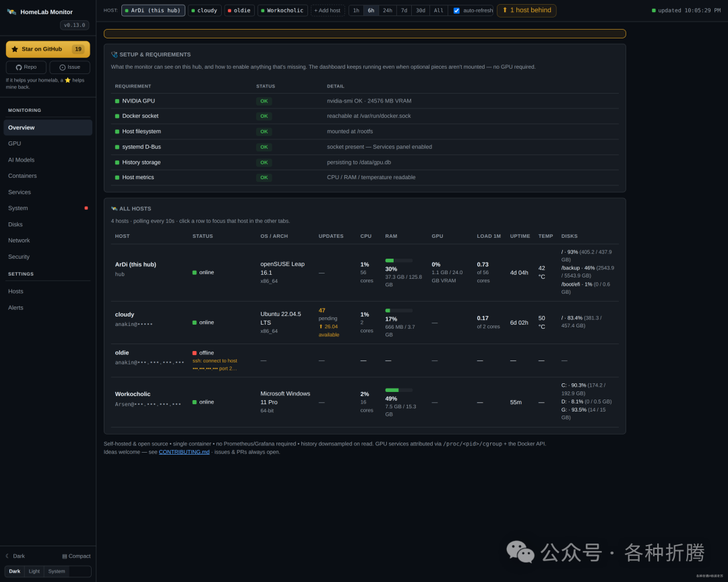This screenshot has height=582, width=728.
Task: Set time range to 6h
Action: coord(371,10)
